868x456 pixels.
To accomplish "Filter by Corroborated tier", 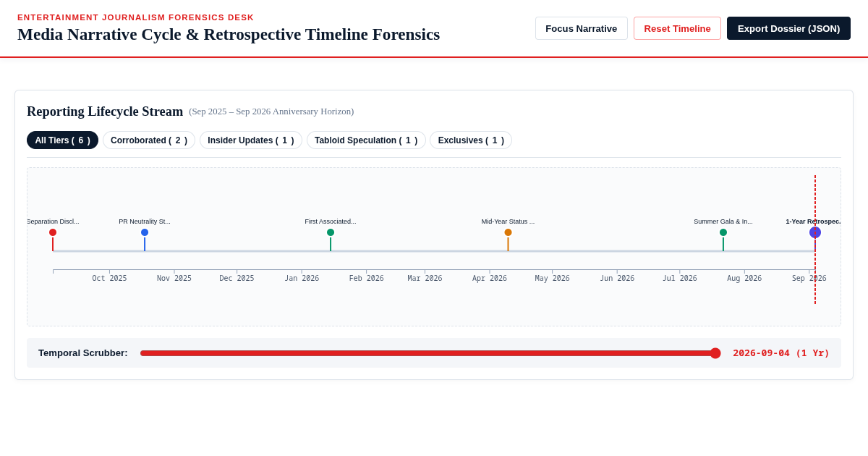I will (x=149, y=140).
